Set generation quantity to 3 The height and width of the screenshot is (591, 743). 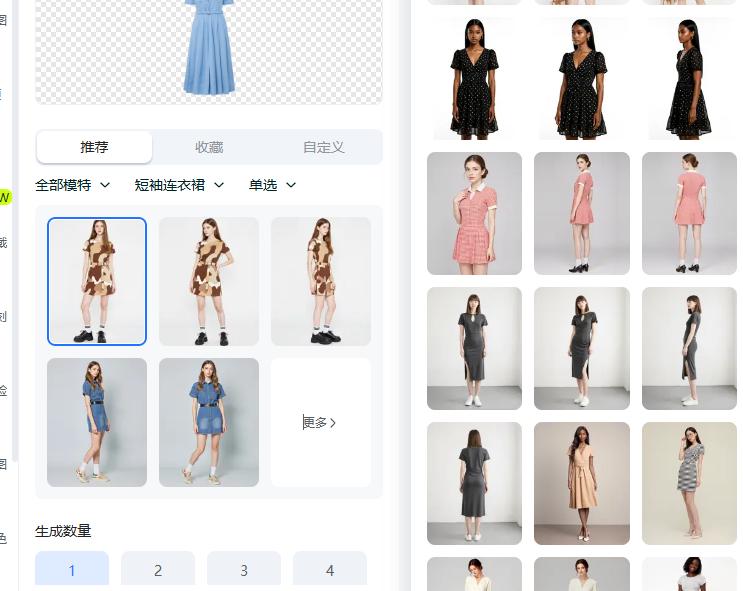tap(244, 569)
